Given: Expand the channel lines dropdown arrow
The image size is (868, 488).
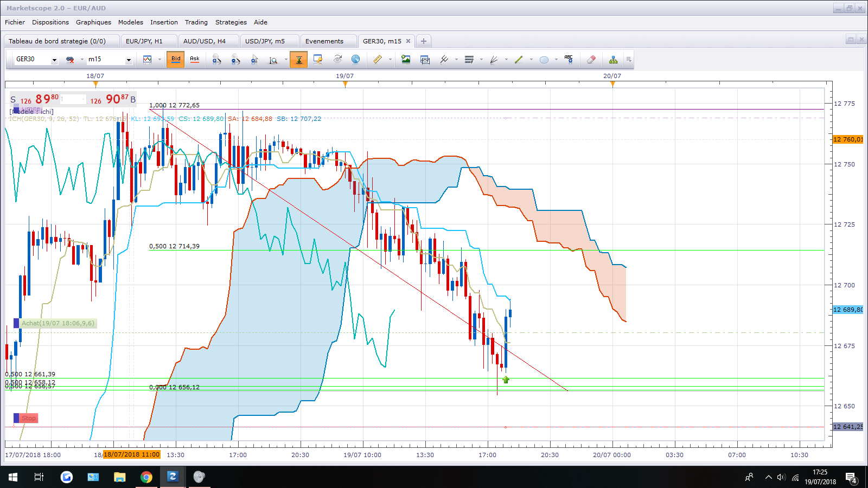Looking at the screenshot, I should (456, 60).
